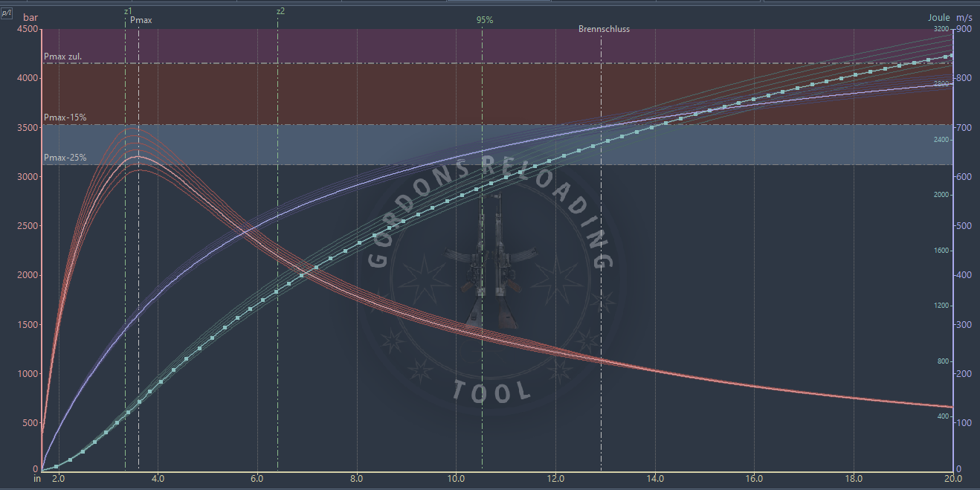Select the z2 marker label
This screenshot has width=980, height=490.
(280, 11)
